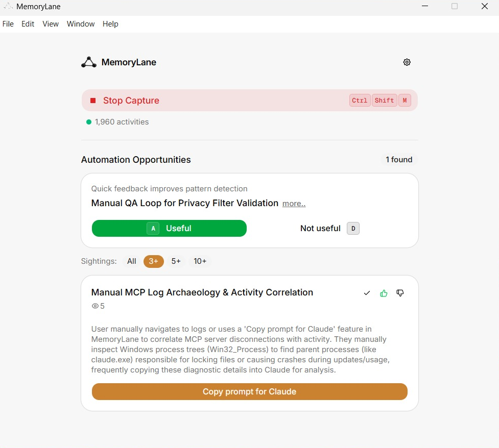Click the red stop square icon

(93, 101)
